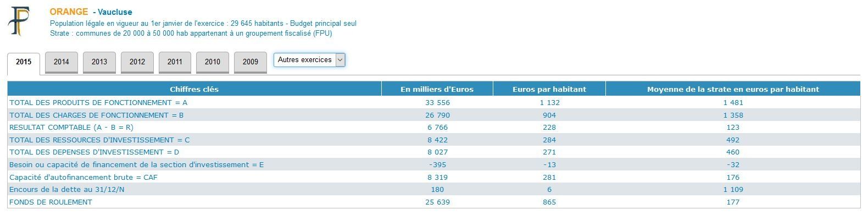868x215 pixels.
Task: Open FONDS DE ROULEMENT link
Action: coord(51,202)
